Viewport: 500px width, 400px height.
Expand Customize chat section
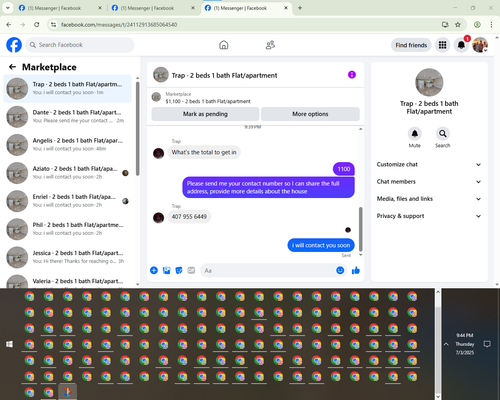[x=429, y=164]
